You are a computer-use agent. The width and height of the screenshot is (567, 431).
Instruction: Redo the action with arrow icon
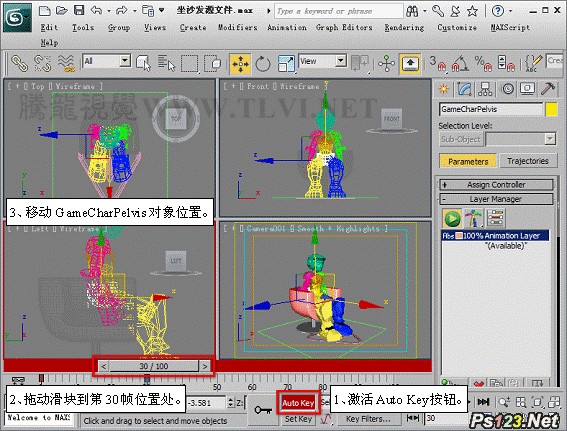[x=122, y=10]
